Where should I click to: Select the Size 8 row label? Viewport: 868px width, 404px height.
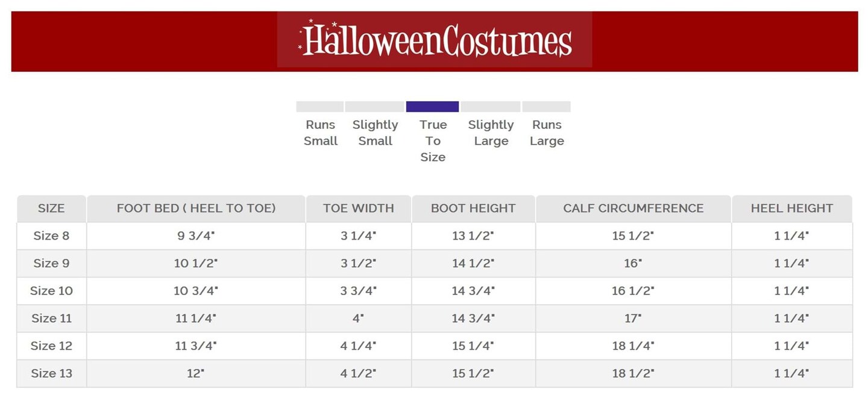[x=51, y=236]
